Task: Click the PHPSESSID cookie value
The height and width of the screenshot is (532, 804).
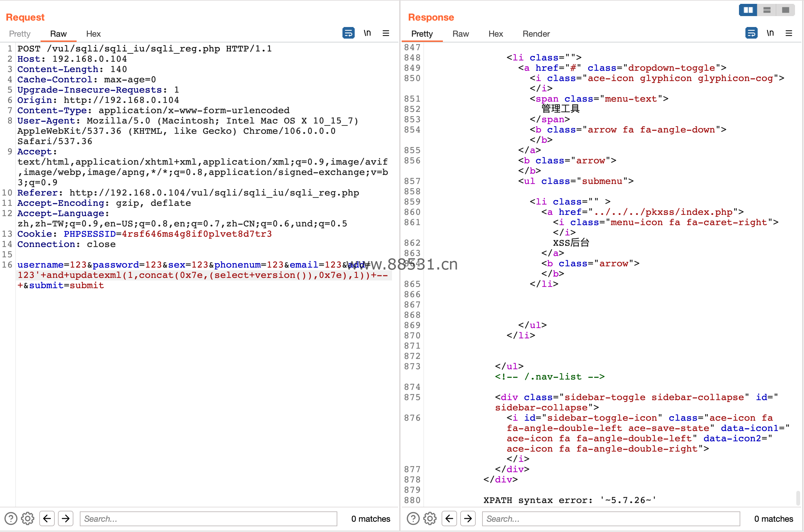Action: coord(197,234)
